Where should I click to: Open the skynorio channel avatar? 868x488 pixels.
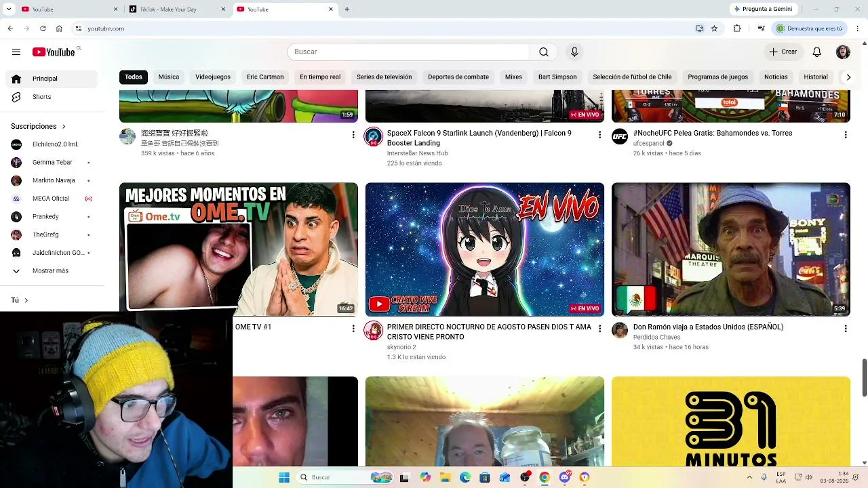pyautogui.click(x=374, y=331)
